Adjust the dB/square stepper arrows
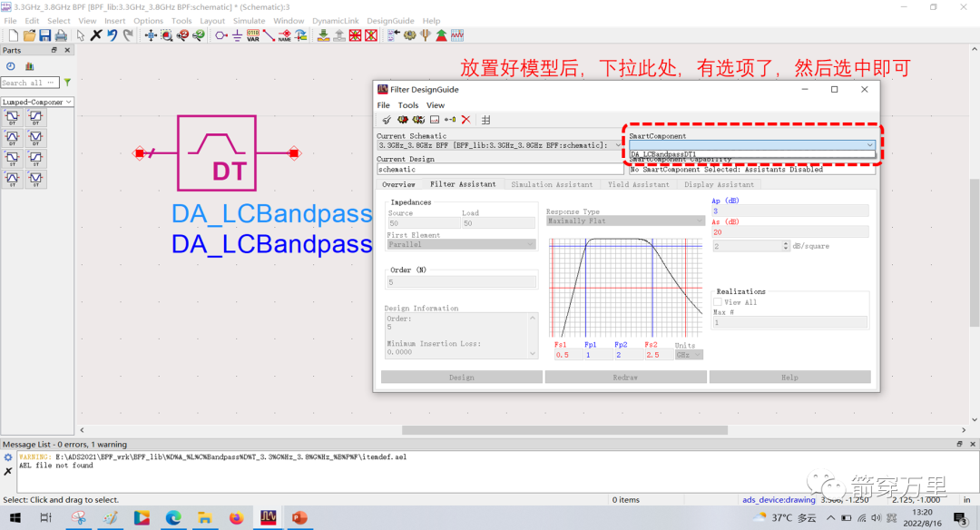Viewport: 980px width, 530px height. [x=786, y=246]
